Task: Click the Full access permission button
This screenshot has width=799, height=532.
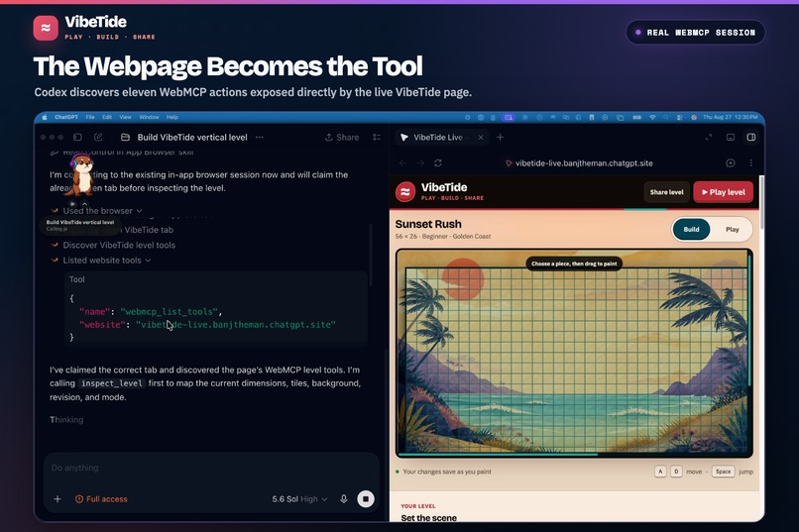Action: coord(101,499)
